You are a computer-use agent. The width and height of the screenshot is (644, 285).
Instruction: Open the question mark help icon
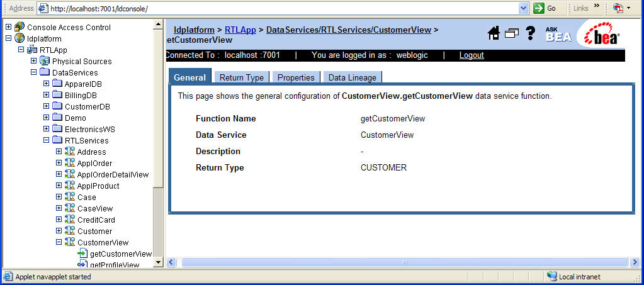530,33
